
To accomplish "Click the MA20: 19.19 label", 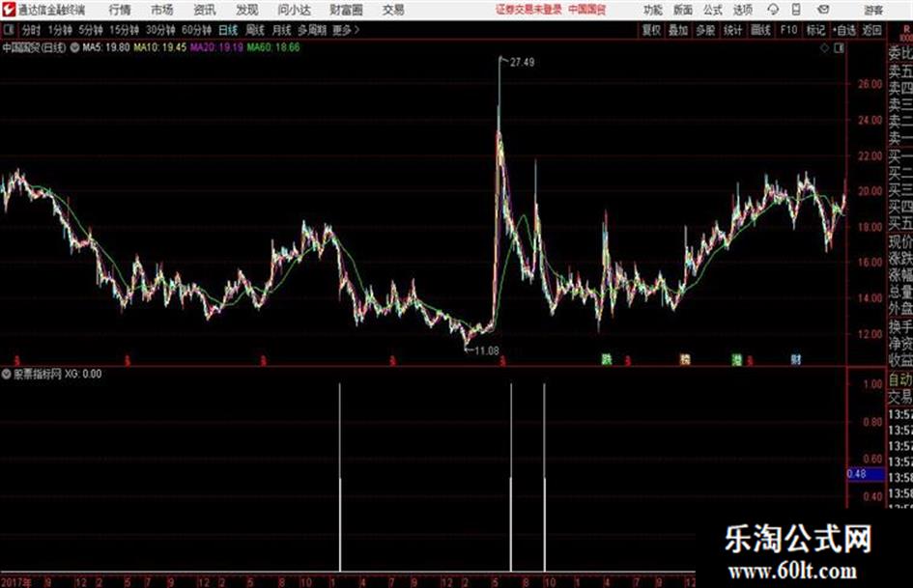I will [216, 47].
